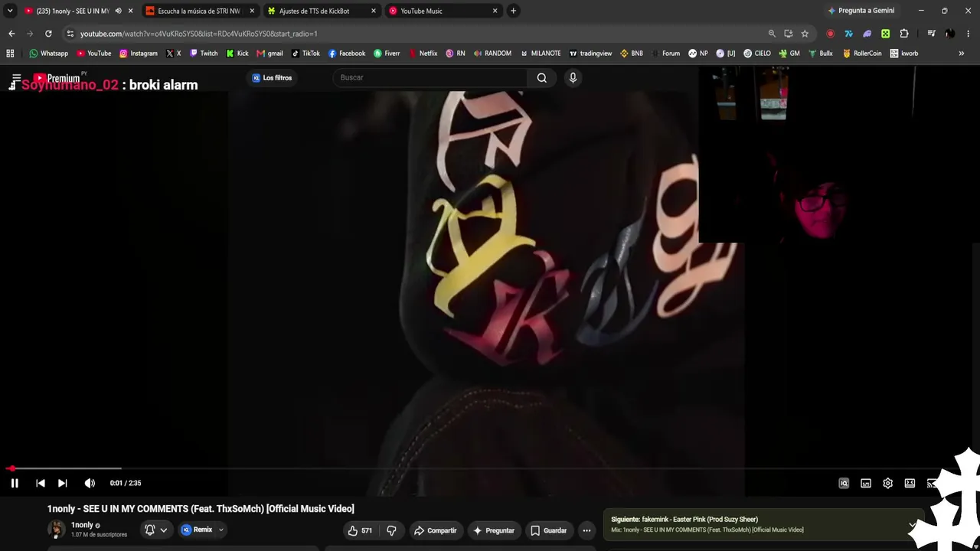Seek along the red video progress bar
The width and height of the screenshot is (980, 551).
coord(490,468)
